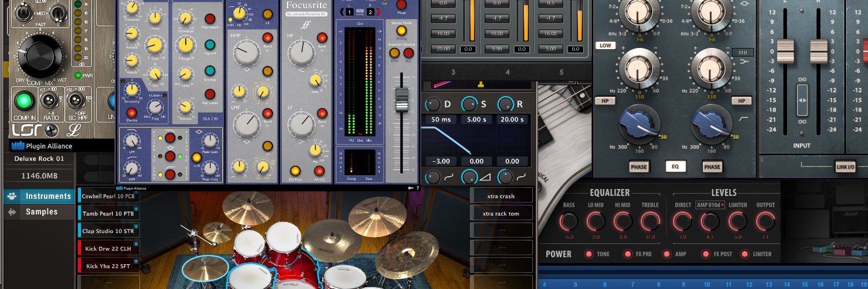Toggle the De-Ess button
This screenshot has height=289, width=868.
(x=132, y=113)
